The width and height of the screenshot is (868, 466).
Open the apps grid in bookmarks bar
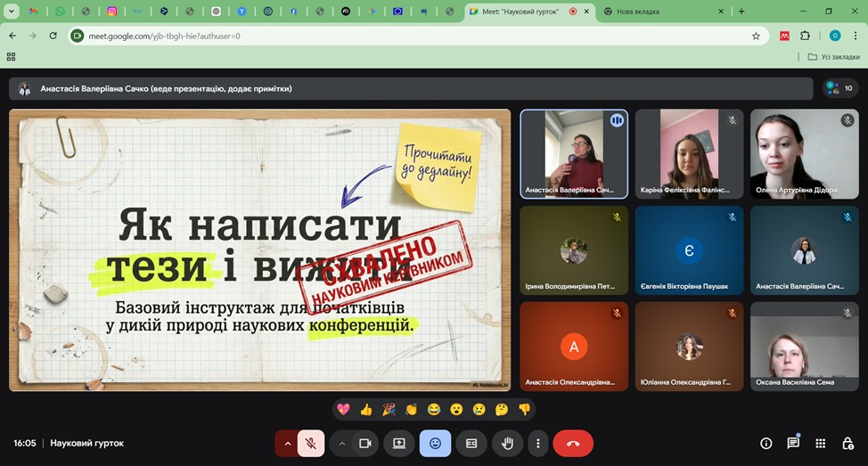(11, 56)
